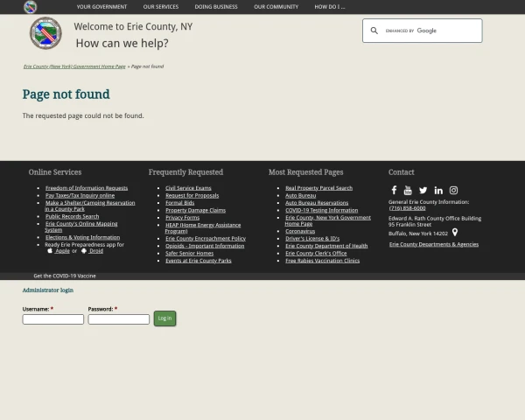The image size is (525, 420).
Task: Focus the Google search box
Action: coord(429,31)
